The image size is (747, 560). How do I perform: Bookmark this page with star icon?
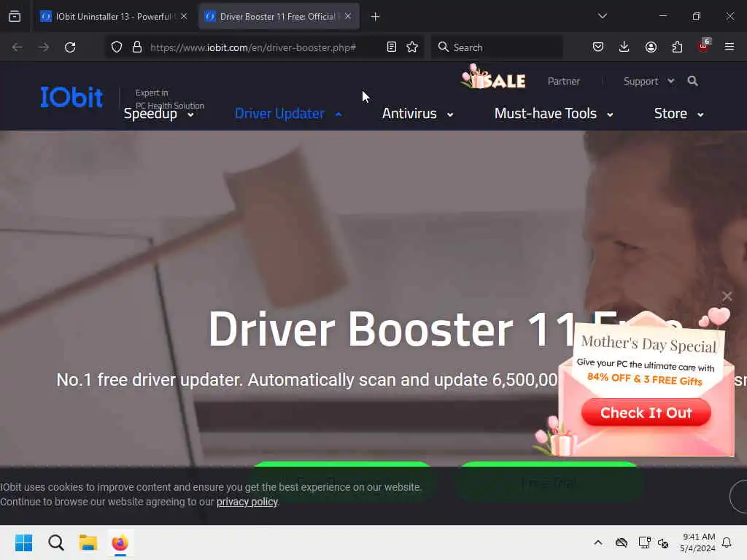(413, 47)
